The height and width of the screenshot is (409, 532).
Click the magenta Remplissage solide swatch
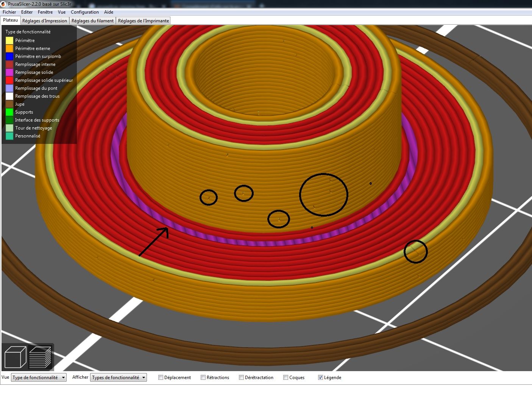coord(9,72)
